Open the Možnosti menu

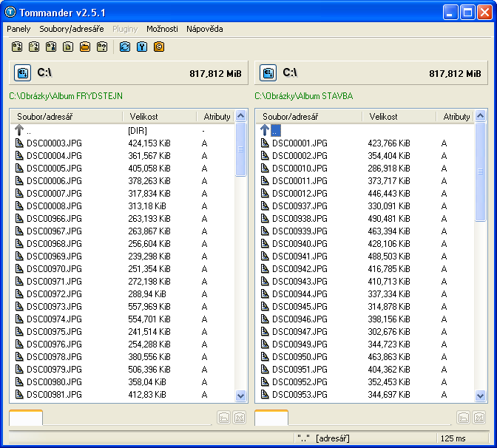162,29
